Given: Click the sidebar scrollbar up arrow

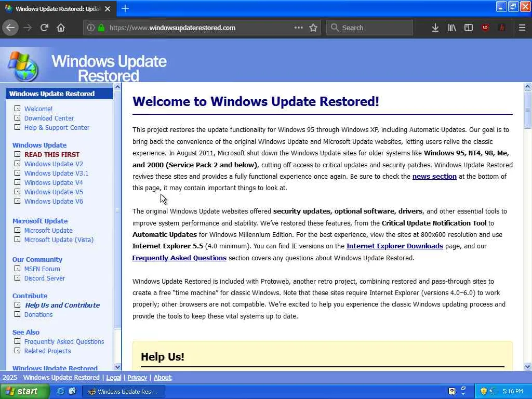Looking at the screenshot, I should (117, 87).
